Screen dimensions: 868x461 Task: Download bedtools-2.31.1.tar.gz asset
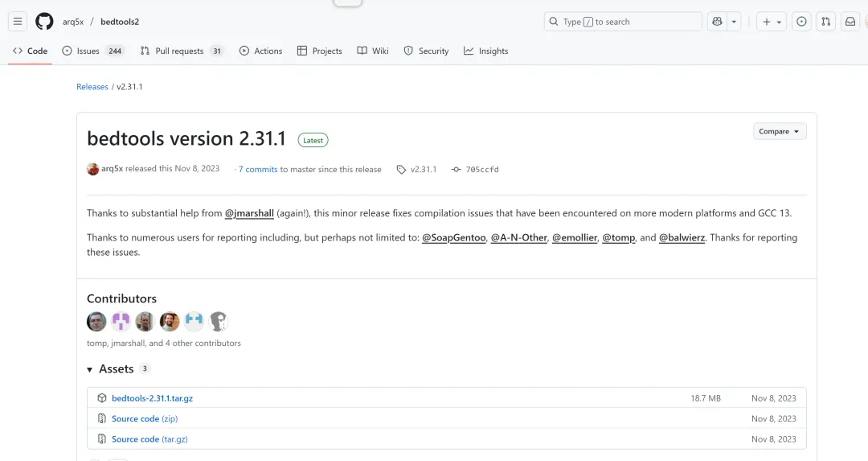(152, 398)
